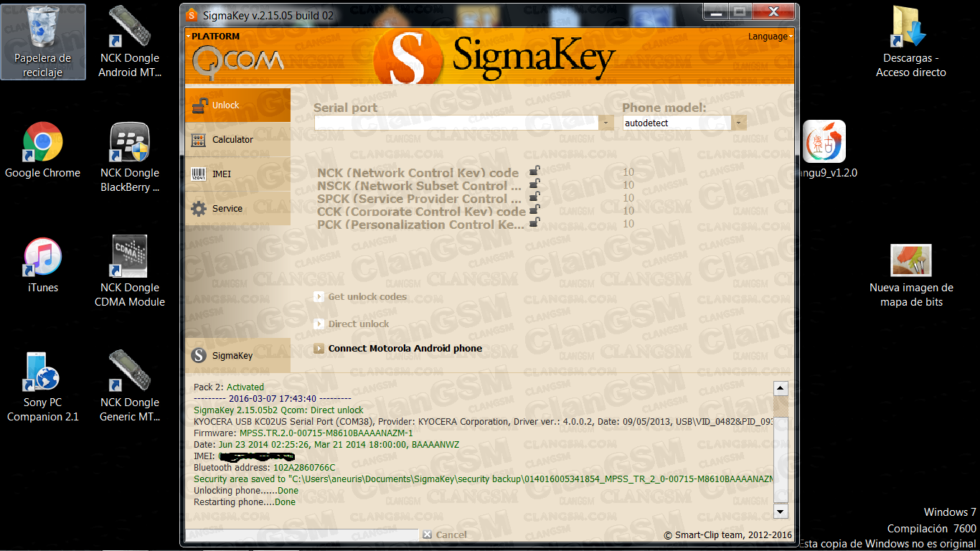Click the 10 value in the PCK row
Screen dimensions: 980x551
tap(628, 225)
